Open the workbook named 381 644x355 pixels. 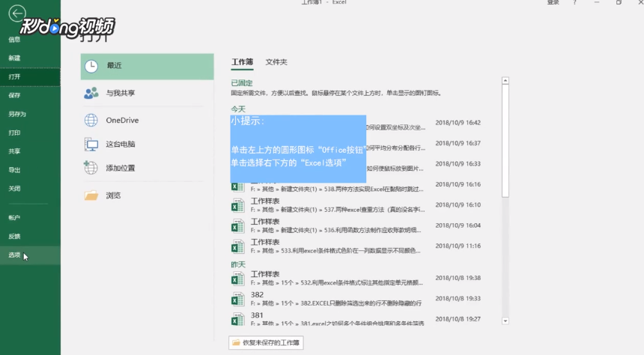(257, 315)
